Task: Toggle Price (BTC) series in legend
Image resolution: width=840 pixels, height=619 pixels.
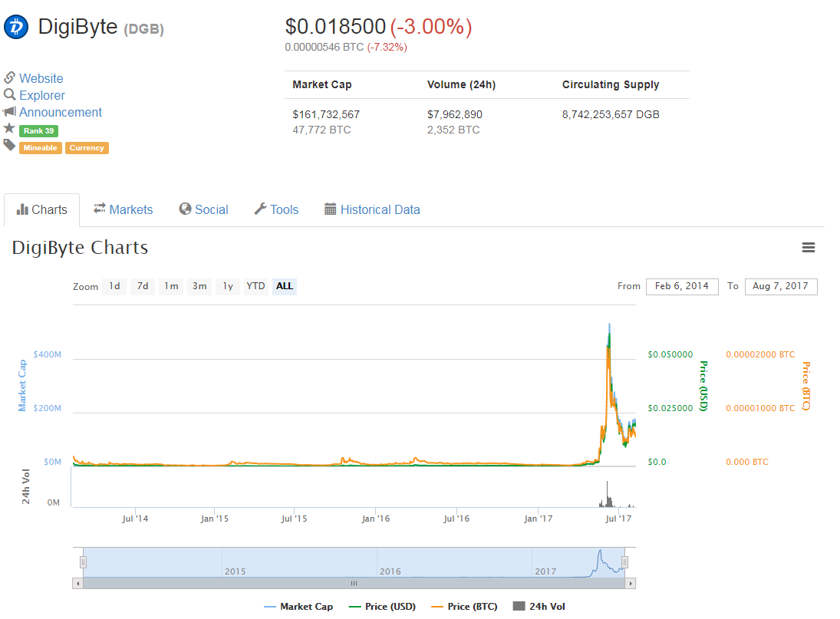Action: pos(464,607)
